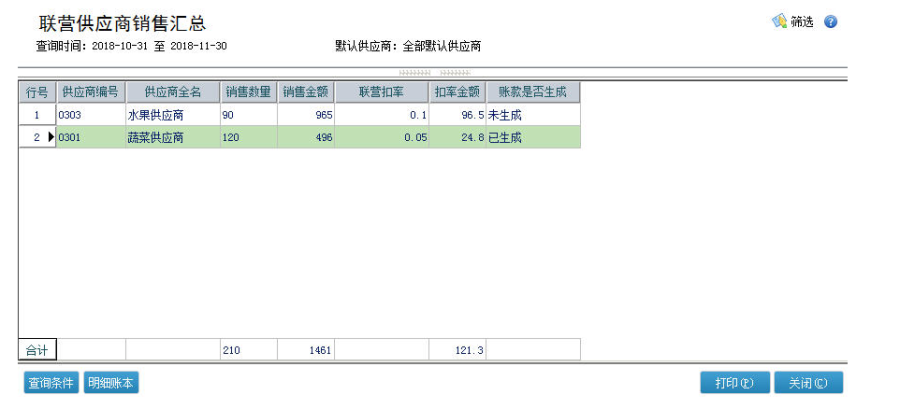This screenshot has height=409, width=900.
Task: Click the current row arrow marker
Action: tap(50, 138)
